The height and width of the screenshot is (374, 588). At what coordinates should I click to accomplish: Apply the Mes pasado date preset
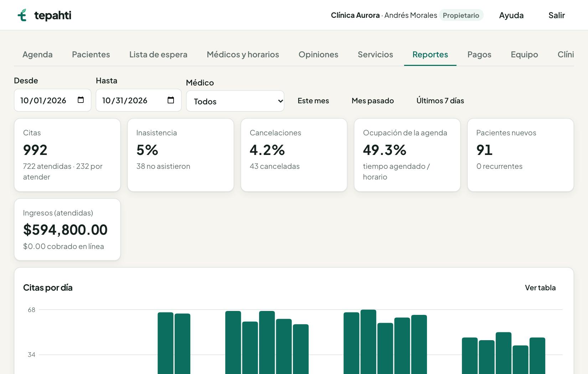tap(373, 100)
